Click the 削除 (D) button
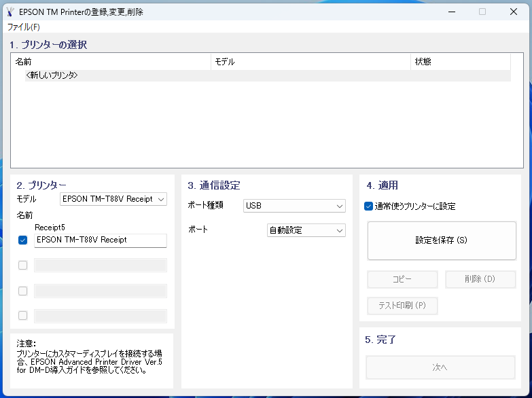 pos(480,279)
